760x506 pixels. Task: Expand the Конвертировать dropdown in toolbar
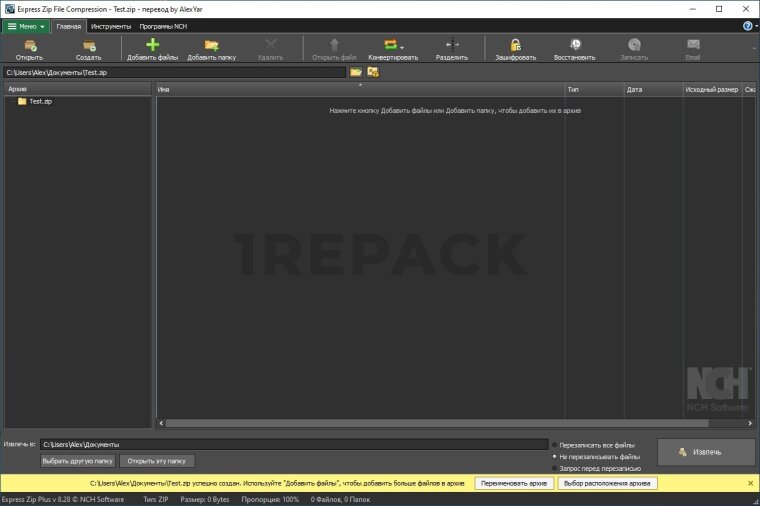tap(402, 45)
